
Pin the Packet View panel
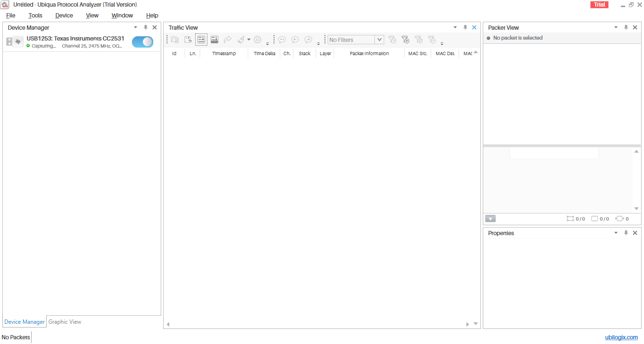point(626,27)
